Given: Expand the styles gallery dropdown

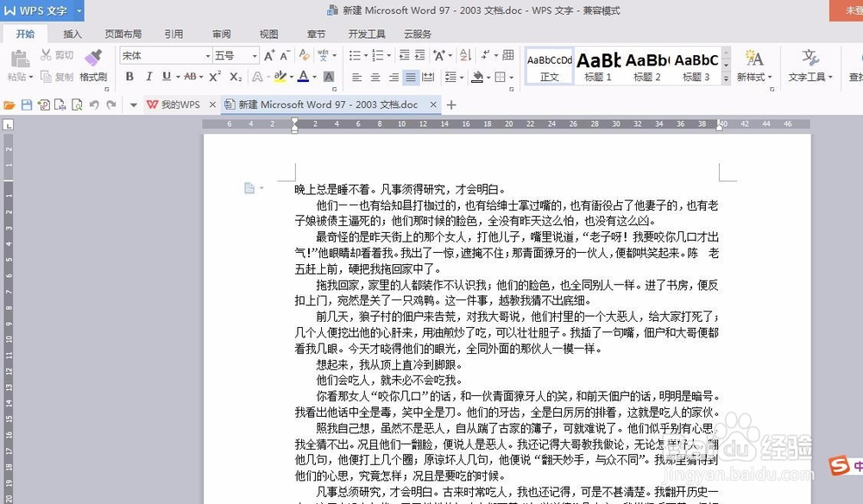Looking at the screenshot, I should (x=726, y=78).
